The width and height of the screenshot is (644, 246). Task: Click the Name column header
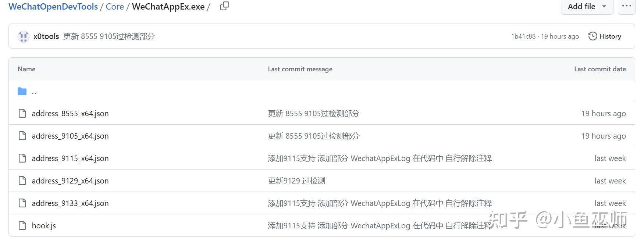(26, 69)
